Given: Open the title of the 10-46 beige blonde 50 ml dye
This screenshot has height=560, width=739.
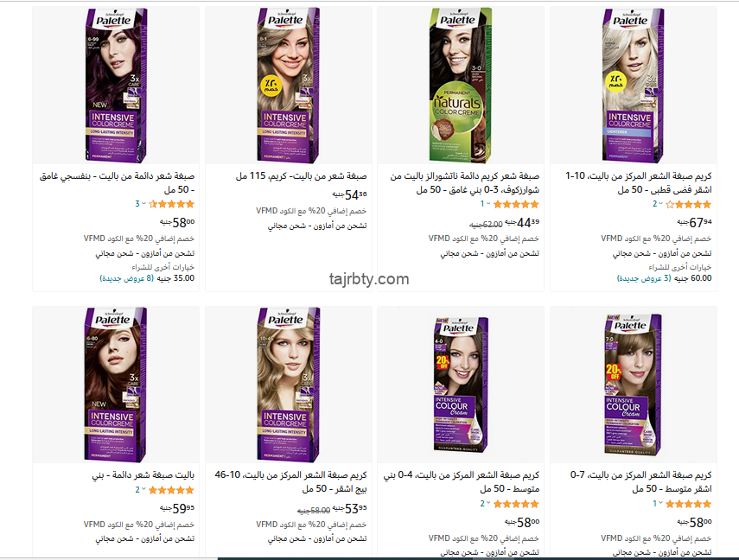Looking at the screenshot, I should [x=290, y=481].
